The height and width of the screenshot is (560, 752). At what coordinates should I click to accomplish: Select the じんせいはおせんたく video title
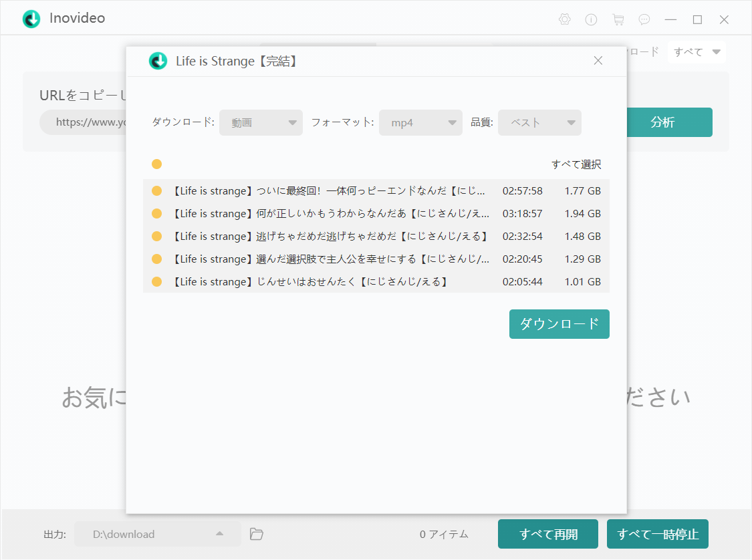click(x=311, y=281)
